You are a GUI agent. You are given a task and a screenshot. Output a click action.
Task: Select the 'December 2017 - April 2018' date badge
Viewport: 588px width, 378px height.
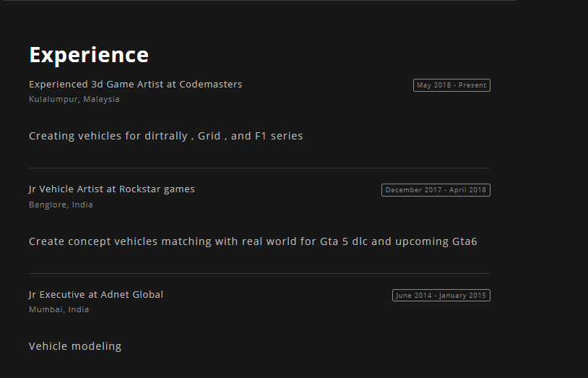[436, 190]
